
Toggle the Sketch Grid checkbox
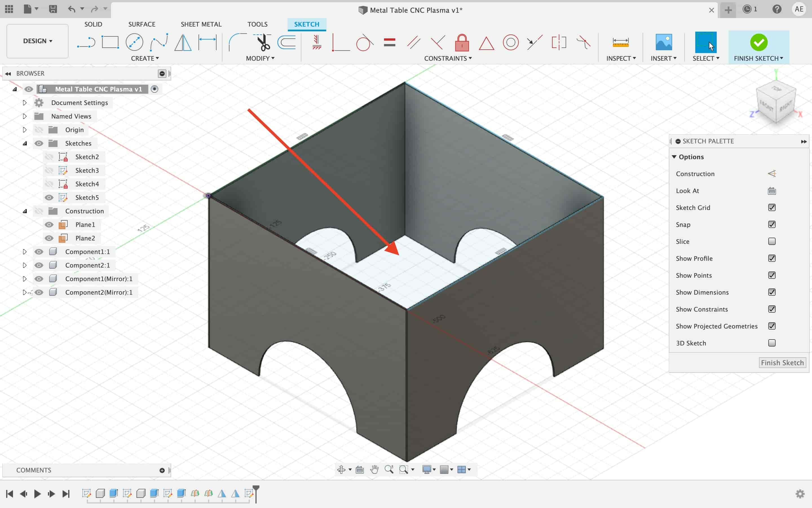(x=772, y=208)
